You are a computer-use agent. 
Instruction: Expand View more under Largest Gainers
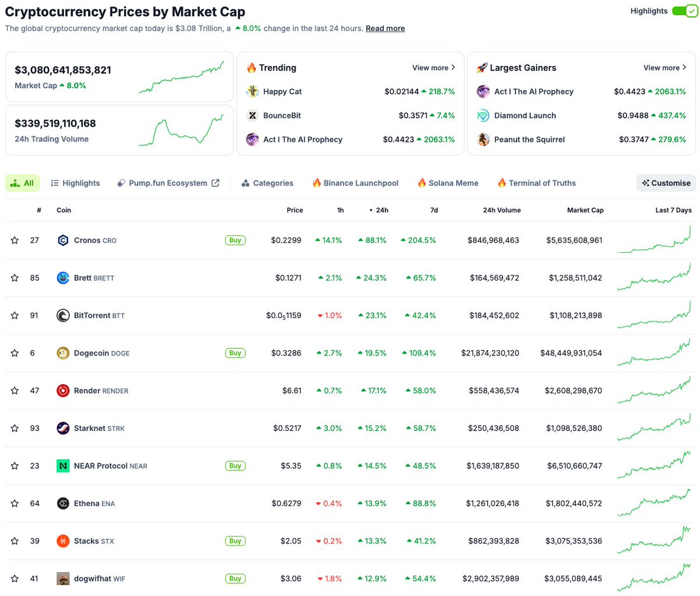[x=664, y=68]
